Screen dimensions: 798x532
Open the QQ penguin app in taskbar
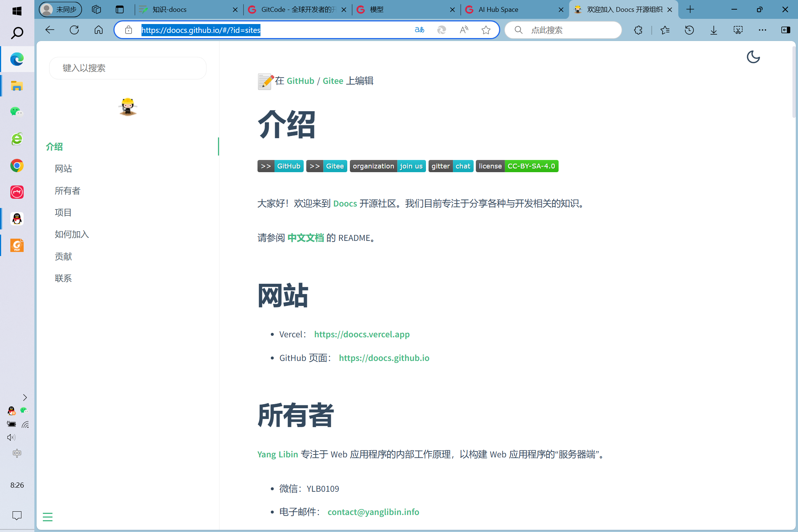click(x=17, y=219)
